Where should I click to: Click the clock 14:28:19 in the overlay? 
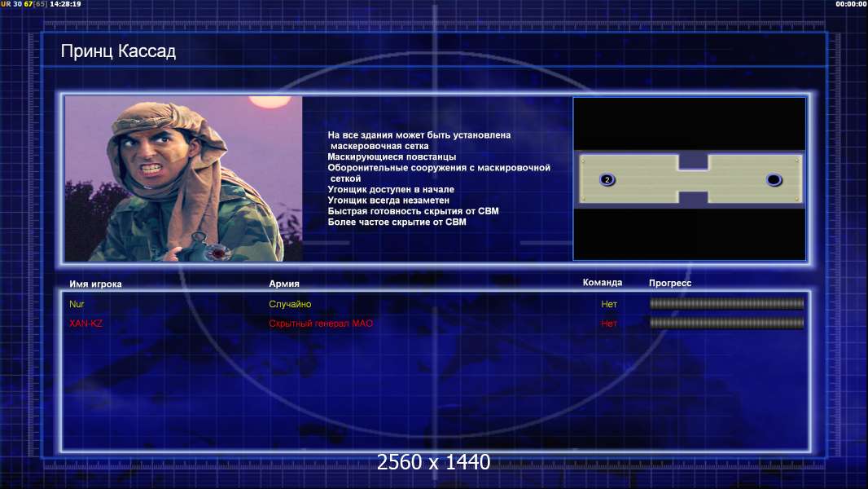click(x=65, y=4)
